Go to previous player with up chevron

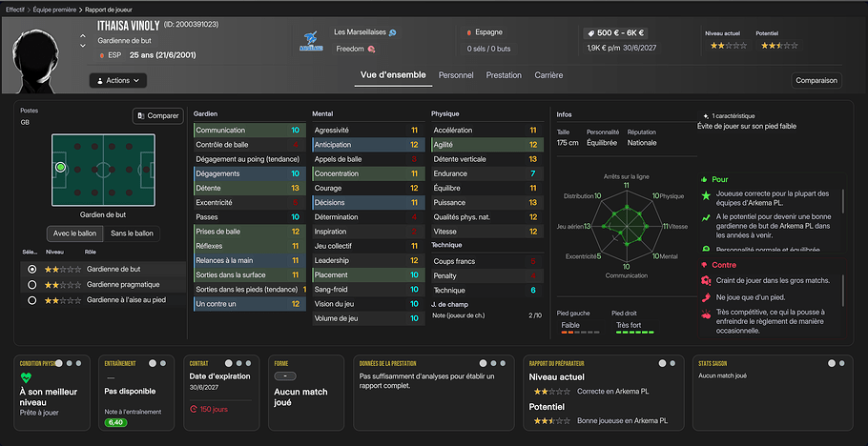point(82,36)
